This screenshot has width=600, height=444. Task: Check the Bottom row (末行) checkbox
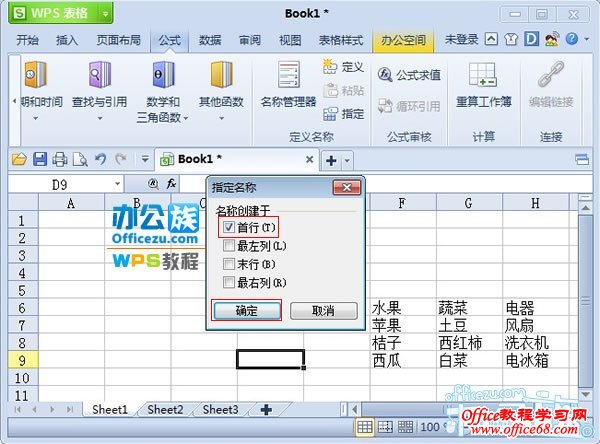pos(228,264)
